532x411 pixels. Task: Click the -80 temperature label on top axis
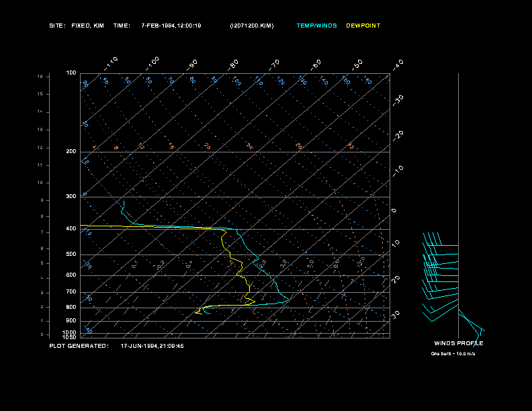pos(232,65)
